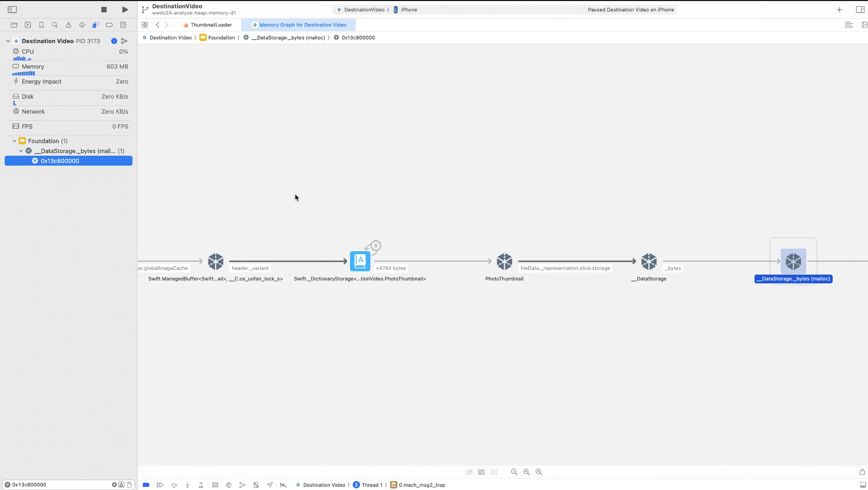The width and height of the screenshot is (868, 490).
Task: Clear the navigator filter text
Action: point(114,485)
